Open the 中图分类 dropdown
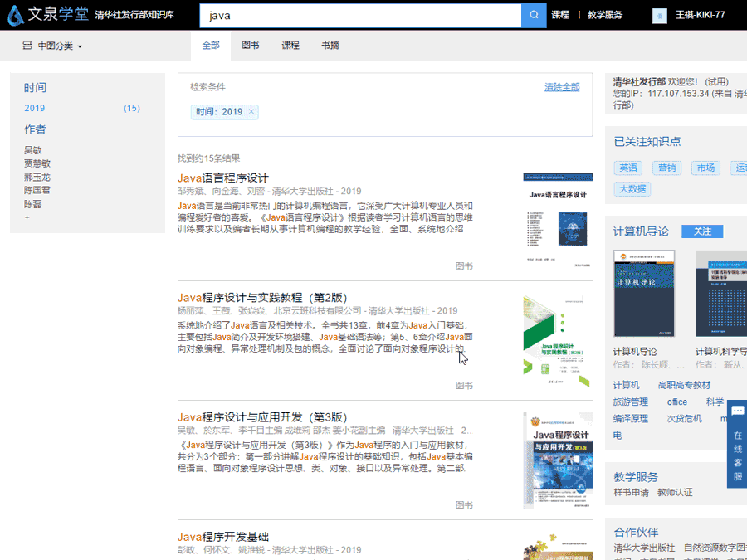 pyautogui.click(x=52, y=46)
